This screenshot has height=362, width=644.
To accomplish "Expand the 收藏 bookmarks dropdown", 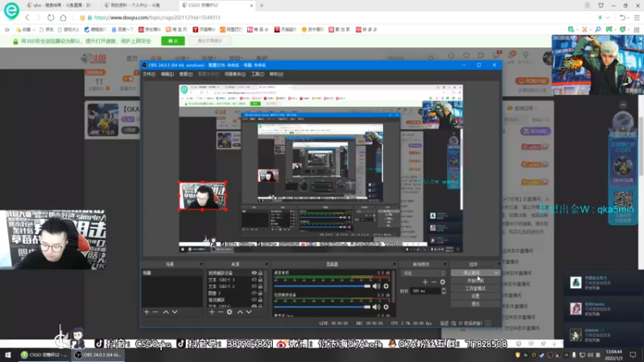I will pos(34,30).
